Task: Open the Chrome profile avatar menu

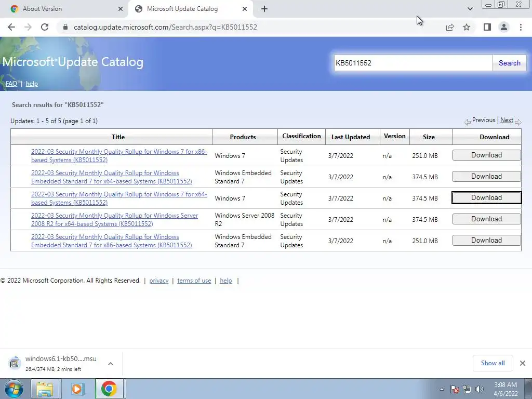Action: (x=504, y=27)
